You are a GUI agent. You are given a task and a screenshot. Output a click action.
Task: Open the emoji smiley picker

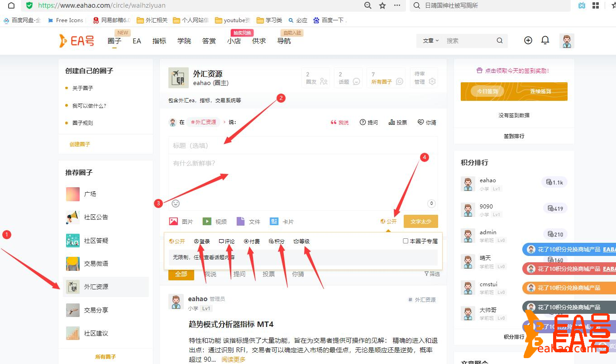176,203
